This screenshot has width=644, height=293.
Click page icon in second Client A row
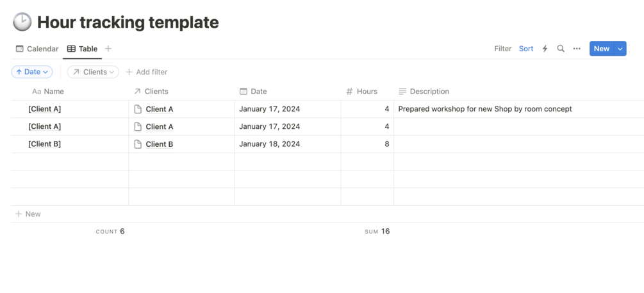(138, 126)
